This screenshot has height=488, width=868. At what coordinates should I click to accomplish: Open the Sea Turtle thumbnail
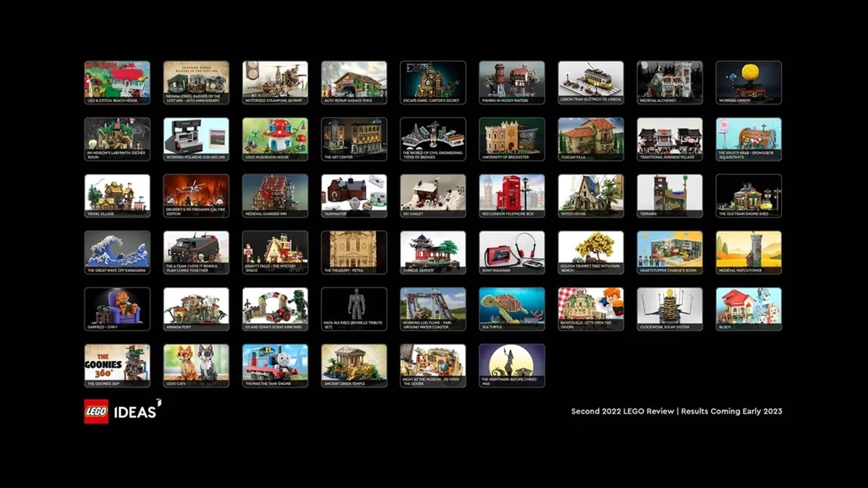click(x=512, y=309)
